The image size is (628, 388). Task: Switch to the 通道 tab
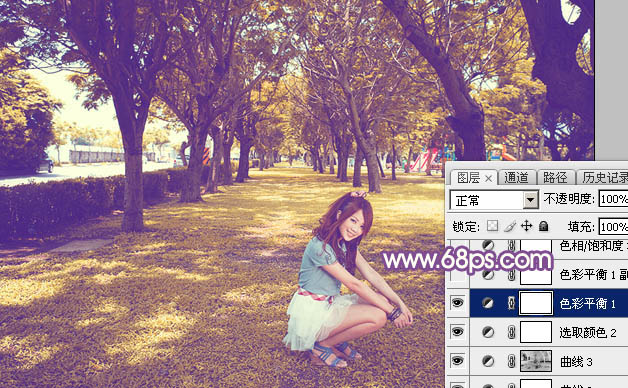516,177
